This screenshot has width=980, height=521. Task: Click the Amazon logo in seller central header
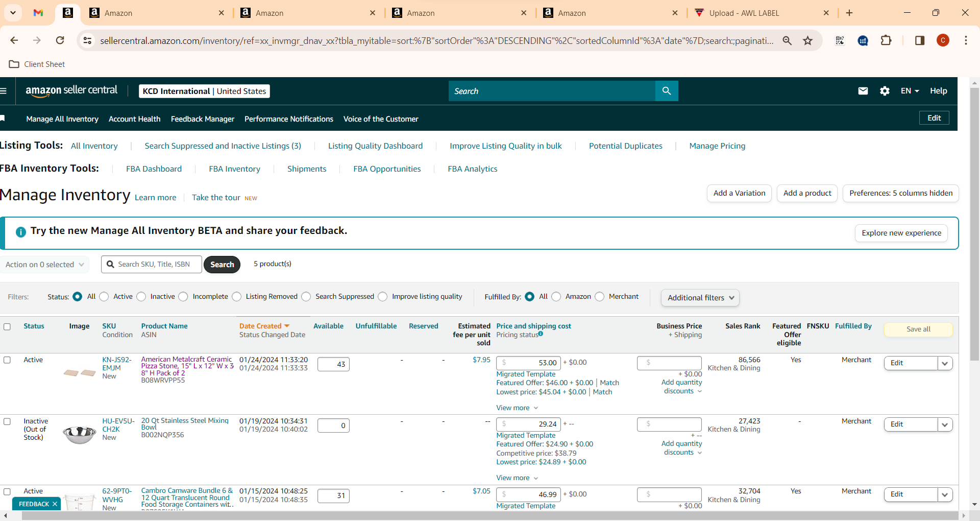71,91
